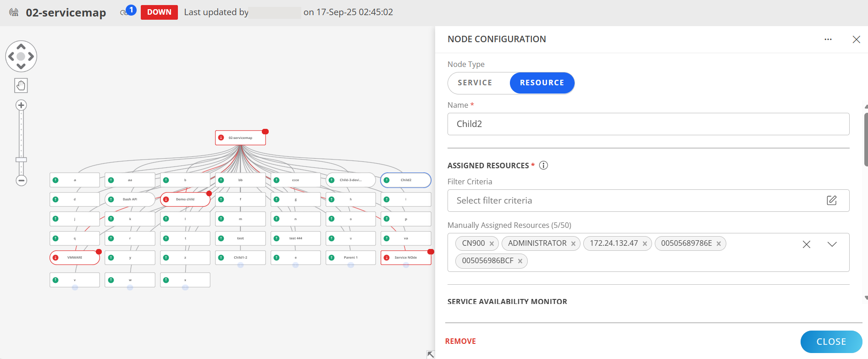Remove the 172.24.132.47 resource tag
The height and width of the screenshot is (359, 868).
645,244
